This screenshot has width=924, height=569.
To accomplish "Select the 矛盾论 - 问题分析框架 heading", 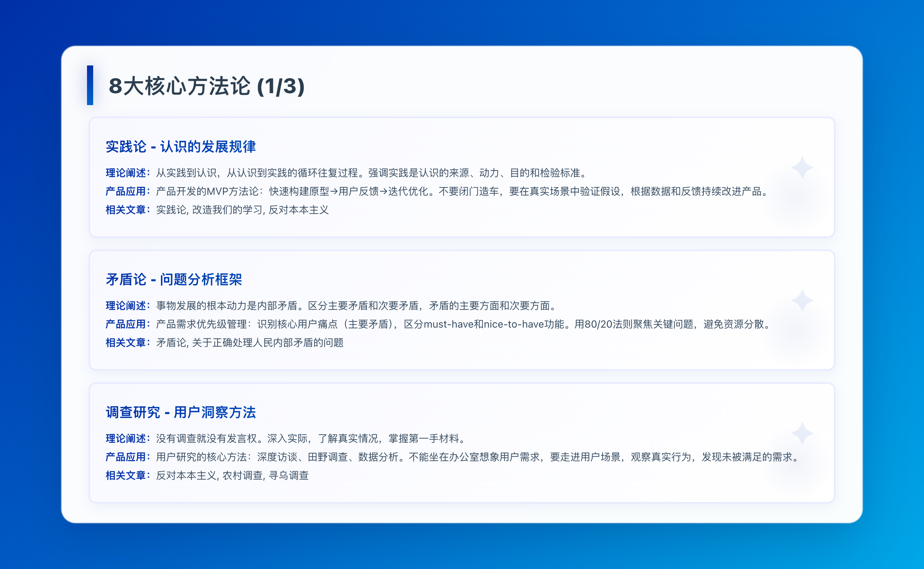I will (174, 279).
